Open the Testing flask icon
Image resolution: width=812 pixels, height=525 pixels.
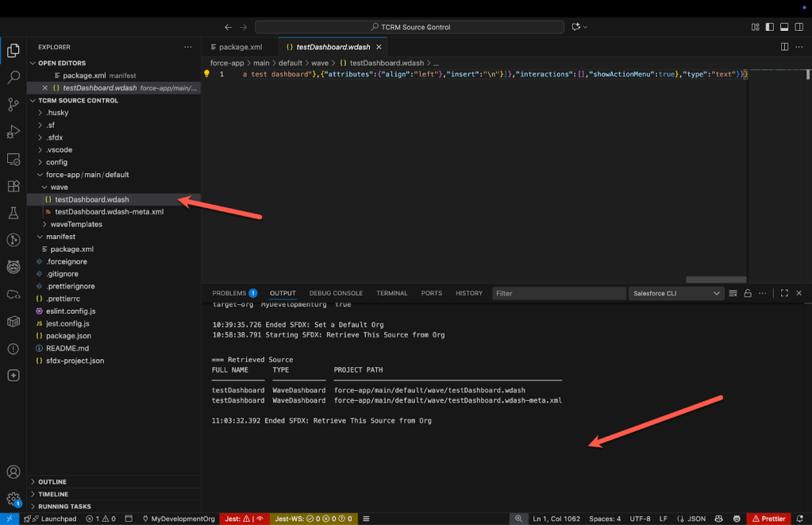tap(13, 214)
